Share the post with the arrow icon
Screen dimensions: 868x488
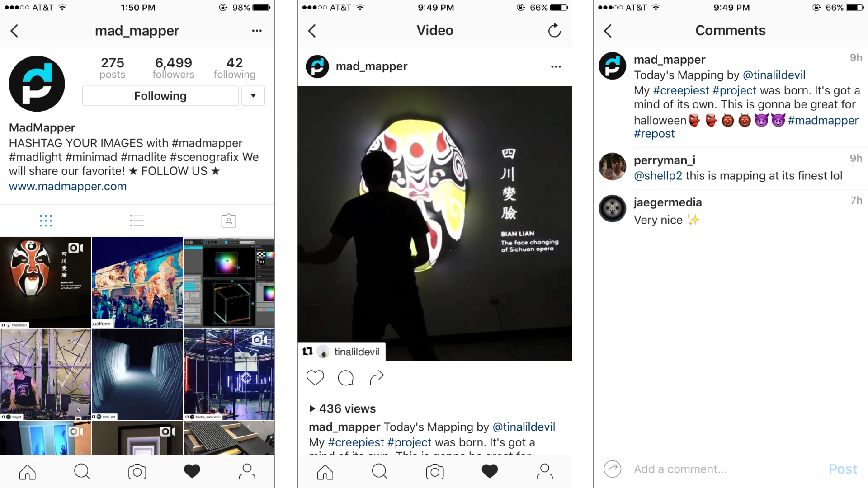click(377, 378)
